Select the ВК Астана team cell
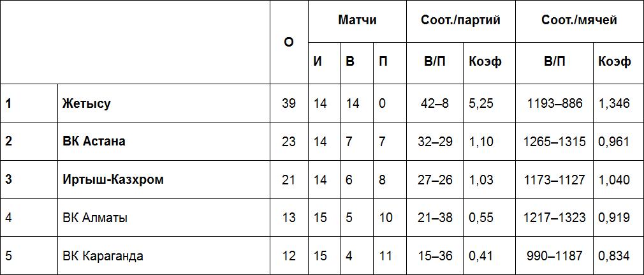 [94, 142]
